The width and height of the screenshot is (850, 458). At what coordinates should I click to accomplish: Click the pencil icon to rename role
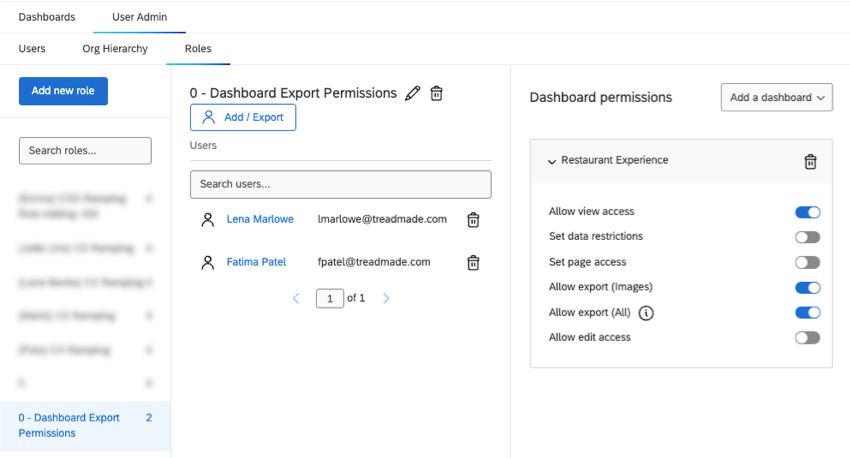pos(413,93)
